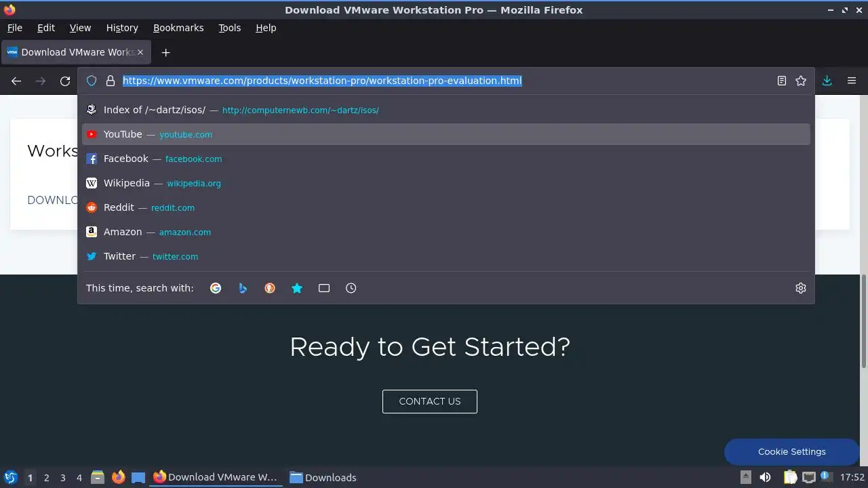Select the Reddit suggestion
The width and height of the screenshot is (868, 488).
(x=446, y=207)
